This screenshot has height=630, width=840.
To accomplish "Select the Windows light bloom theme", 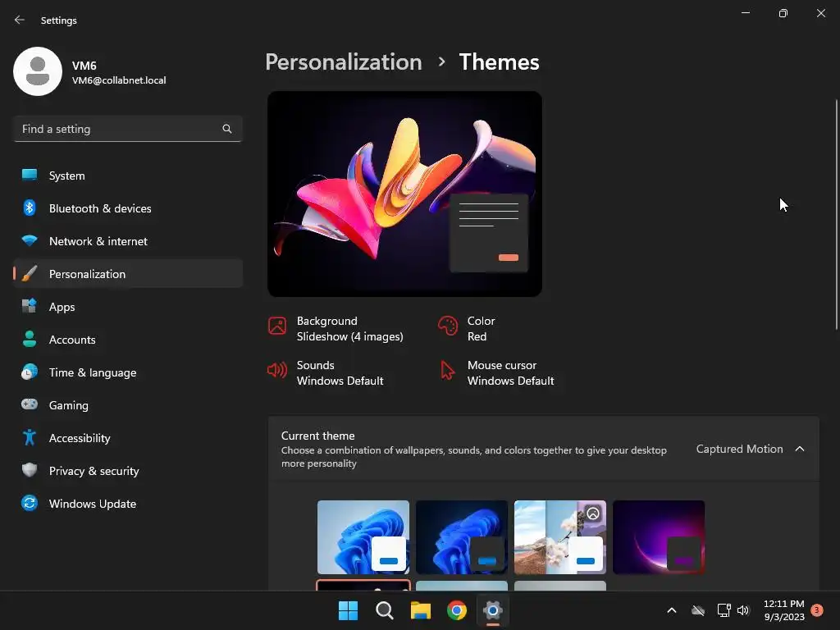I will pos(363,536).
